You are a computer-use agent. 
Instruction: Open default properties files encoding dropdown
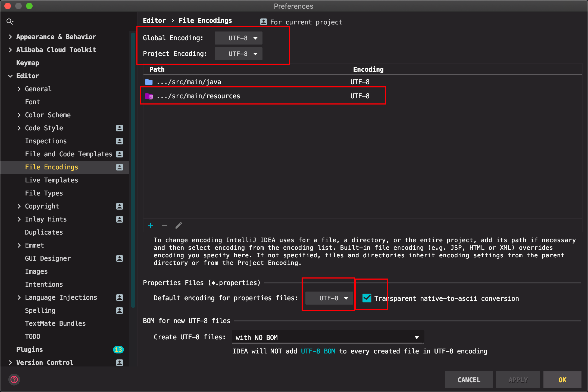coord(329,298)
